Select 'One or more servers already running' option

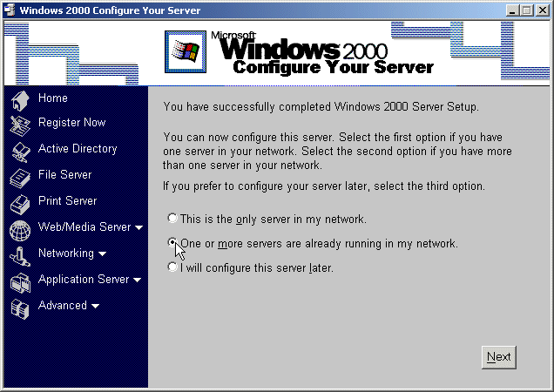[x=172, y=243]
